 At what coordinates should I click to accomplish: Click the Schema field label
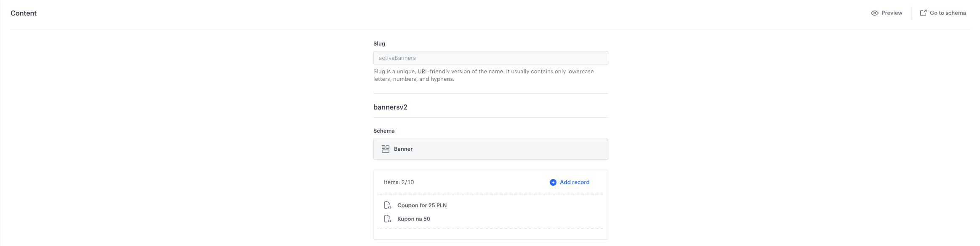383,131
